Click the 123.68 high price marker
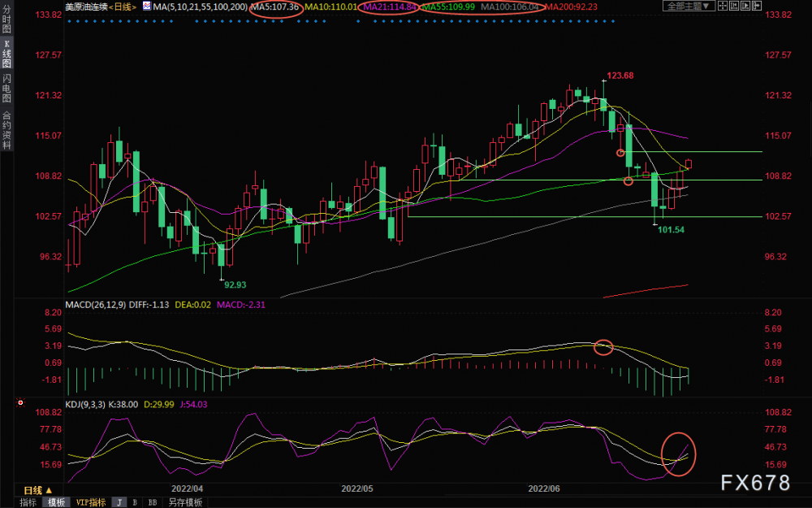Screen dimensions: 812x508 coord(620,75)
